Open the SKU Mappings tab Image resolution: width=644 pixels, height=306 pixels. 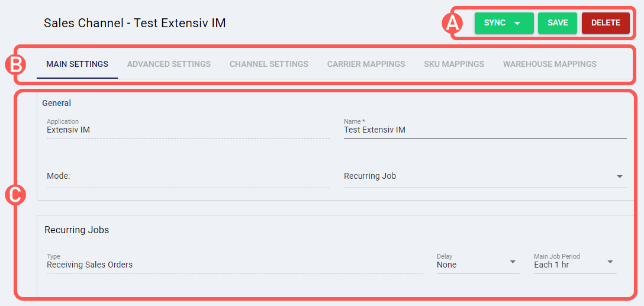click(x=454, y=65)
